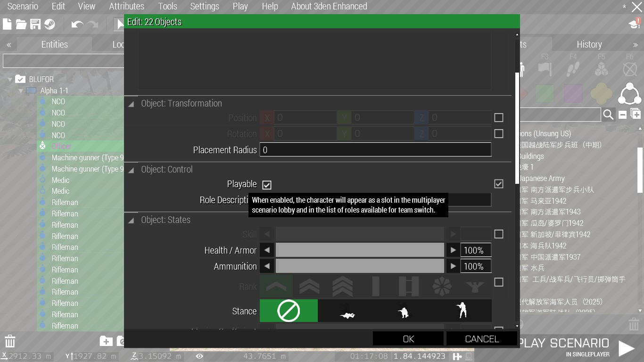The image size is (644, 362).
Task: Set stance to standing
Action: coord(462,311)
